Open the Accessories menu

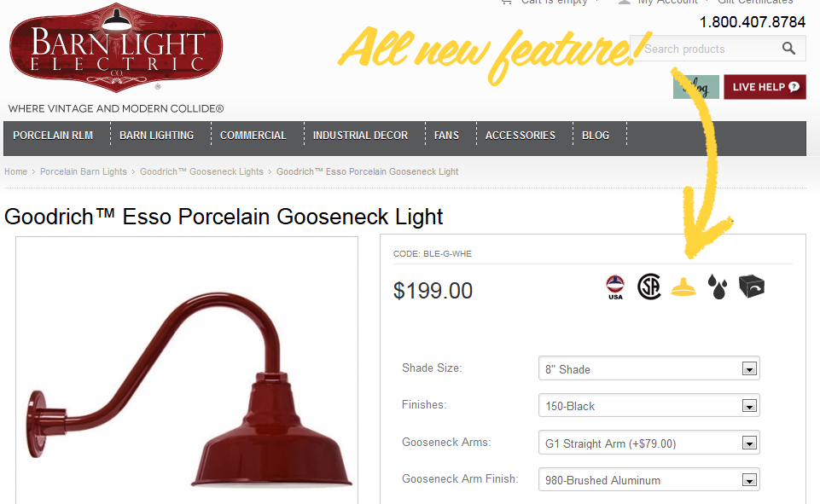pos(520,136)
